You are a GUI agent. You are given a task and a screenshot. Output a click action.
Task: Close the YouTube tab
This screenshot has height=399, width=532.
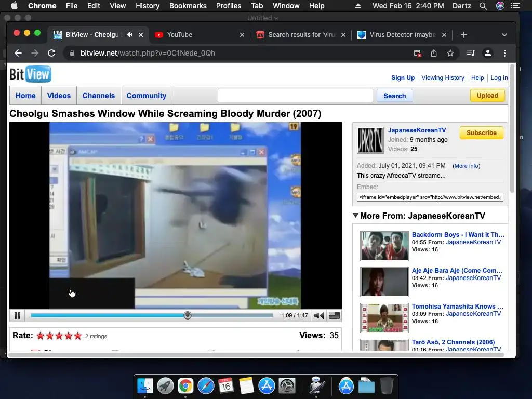(x=242, y=35)
